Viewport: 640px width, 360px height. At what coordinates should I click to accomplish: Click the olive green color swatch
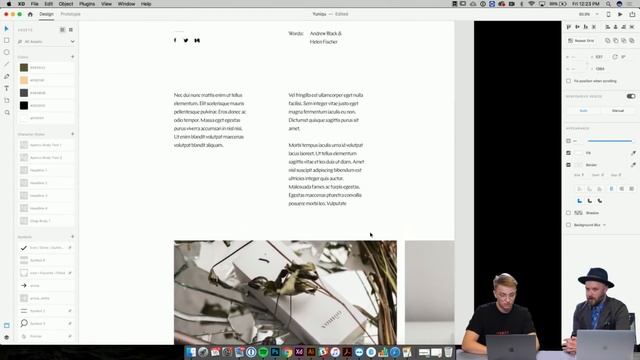24,67
